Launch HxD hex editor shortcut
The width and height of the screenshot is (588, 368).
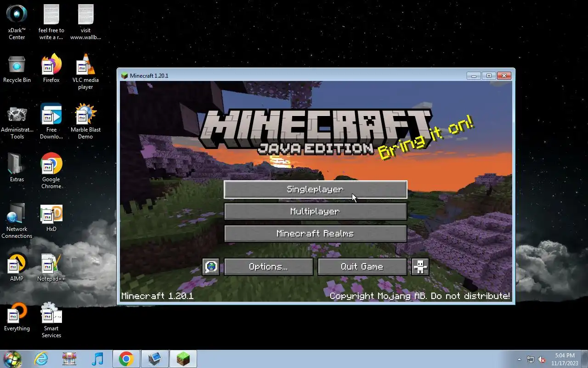point(51,218)
